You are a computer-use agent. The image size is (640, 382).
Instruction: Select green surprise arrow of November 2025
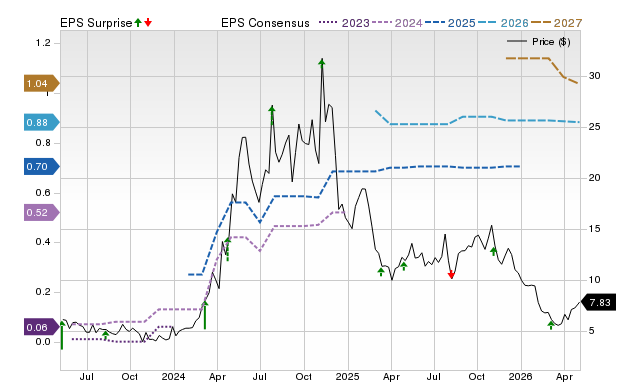coord(493,251)
